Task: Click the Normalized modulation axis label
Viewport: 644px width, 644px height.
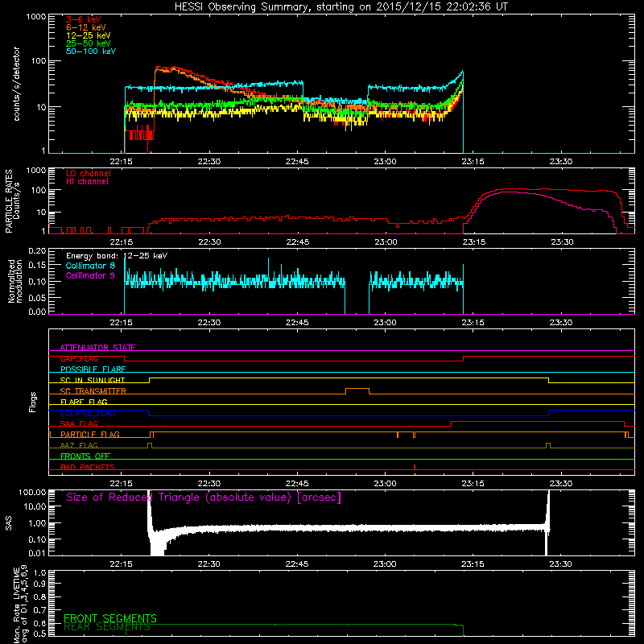Action: [15, 281]
